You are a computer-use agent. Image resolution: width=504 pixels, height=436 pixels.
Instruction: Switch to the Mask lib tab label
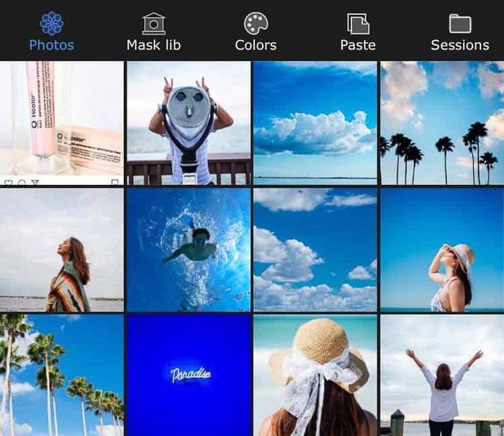pos(153,45)
